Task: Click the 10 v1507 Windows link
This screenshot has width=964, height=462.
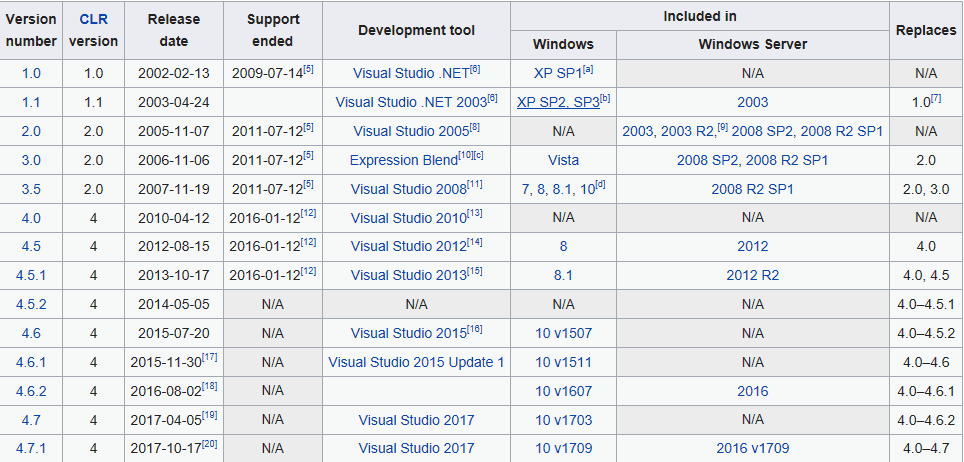Action: (x=563, y=333)
